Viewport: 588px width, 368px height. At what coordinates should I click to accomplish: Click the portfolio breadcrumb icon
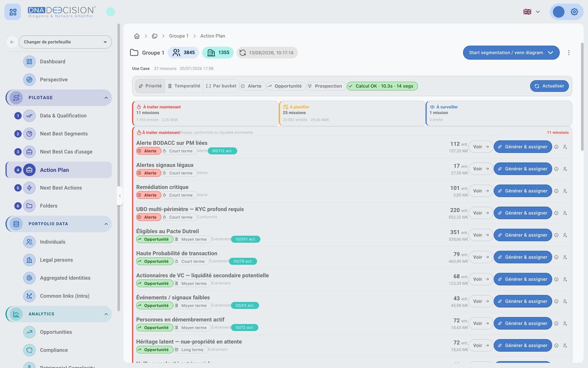(x=155, y=36)
